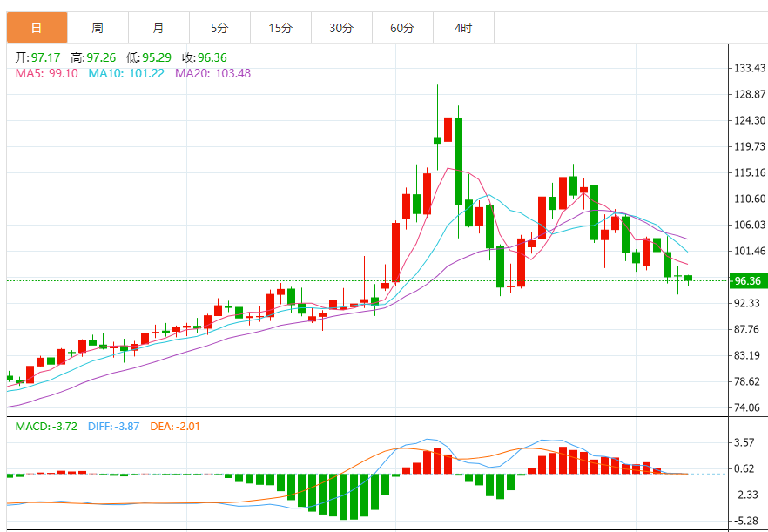This screenshot has width=768, height=532.
Task: Click the MA20: 103.48 indicator label
Action: [x=212, y=73]
